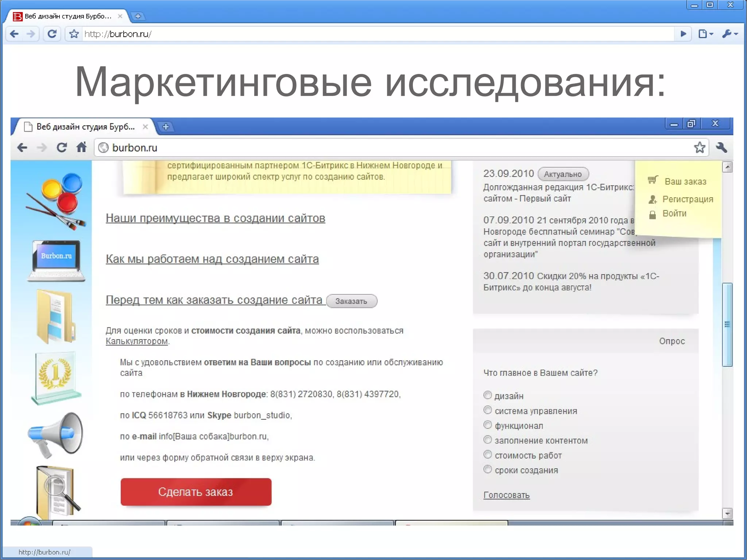Image resolution: width=747 pixels, height=560 pixels.
Task: Click 'Актуально' badge next to 23.09.2010
Action: 563,174
